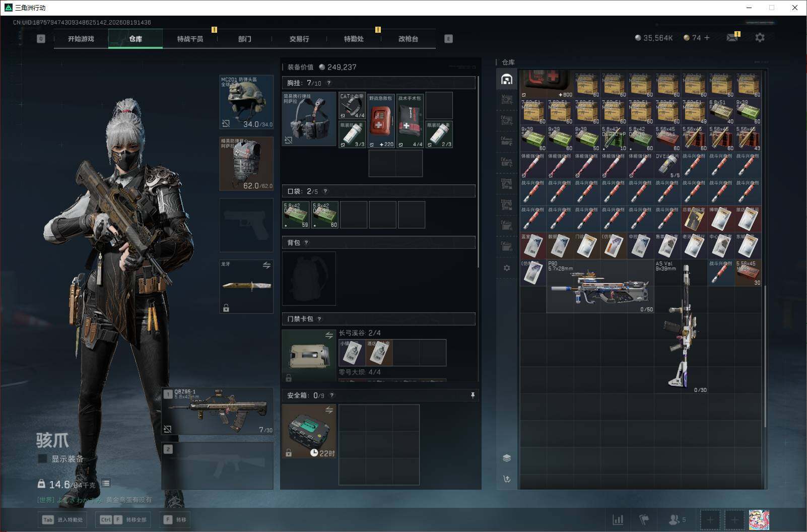Open the mail inbox icon
Viewport: 807px width, 532px height.
tap(732, 37)
